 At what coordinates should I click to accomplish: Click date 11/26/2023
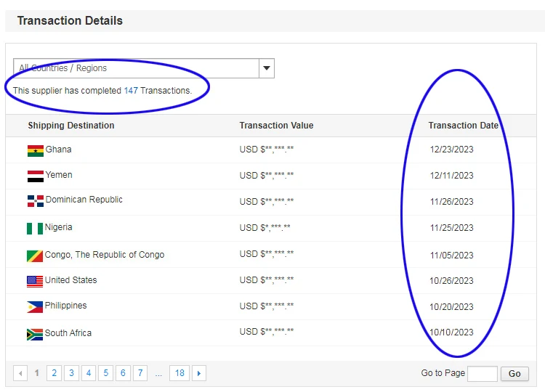(x=451, y=202)
